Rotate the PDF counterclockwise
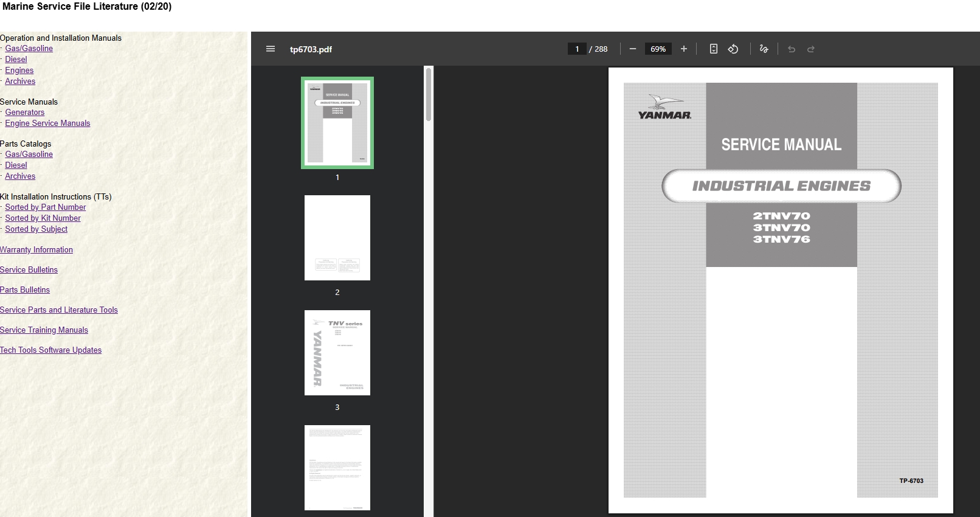The width and height of the screenshot is (980, 517). (733, 49)
